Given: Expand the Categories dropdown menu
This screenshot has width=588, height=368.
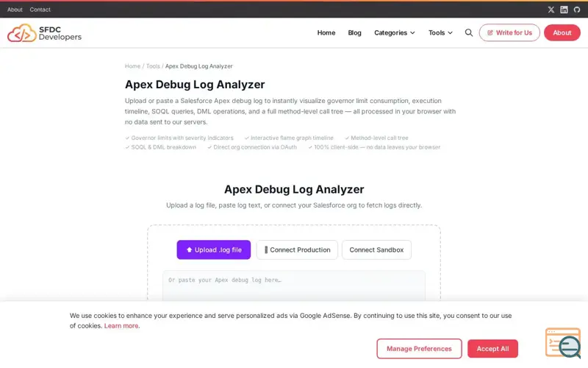Looking at the screenshot, I should click(x=395, y=32).
